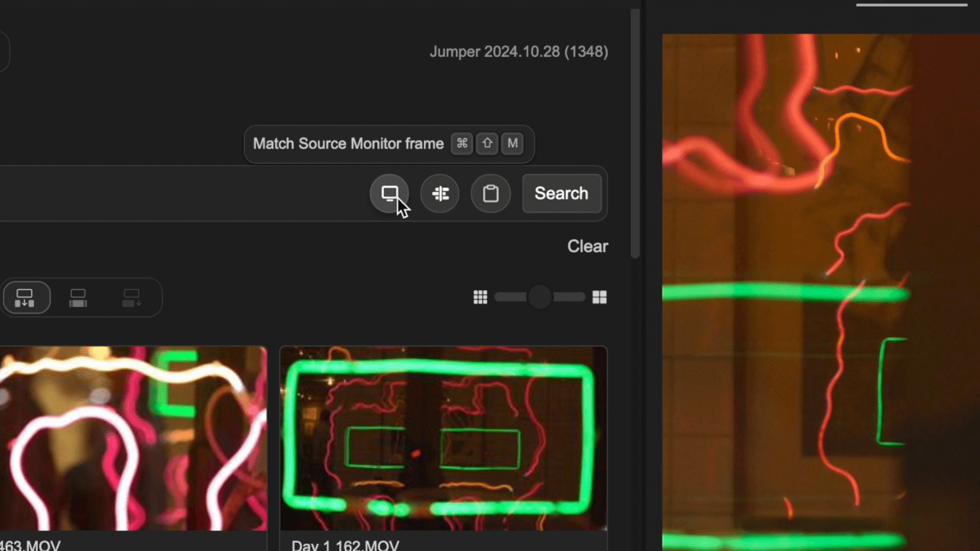Select the dimmed append-to-end mode toggle
980x551 pixels.
point(132,297)
